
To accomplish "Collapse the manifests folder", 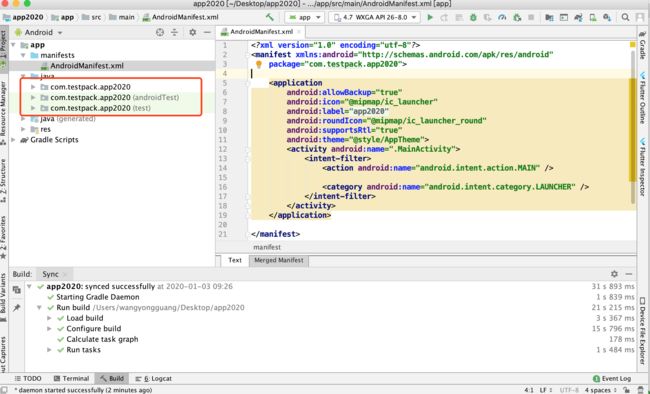I will 24,55.
